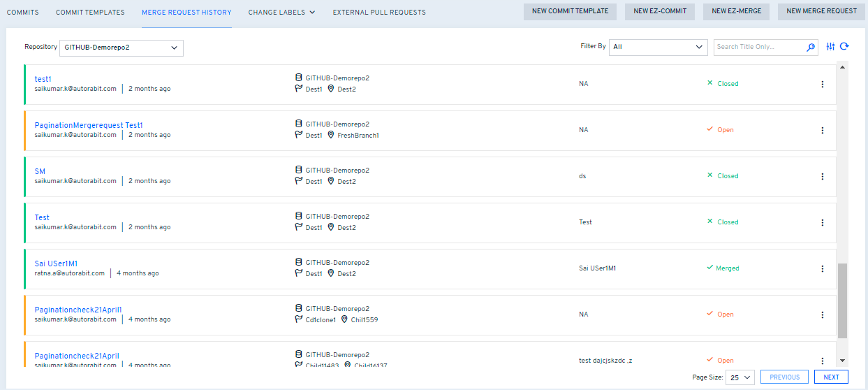
Task: Expand the Change Labels menu
Action: [281, 13]
